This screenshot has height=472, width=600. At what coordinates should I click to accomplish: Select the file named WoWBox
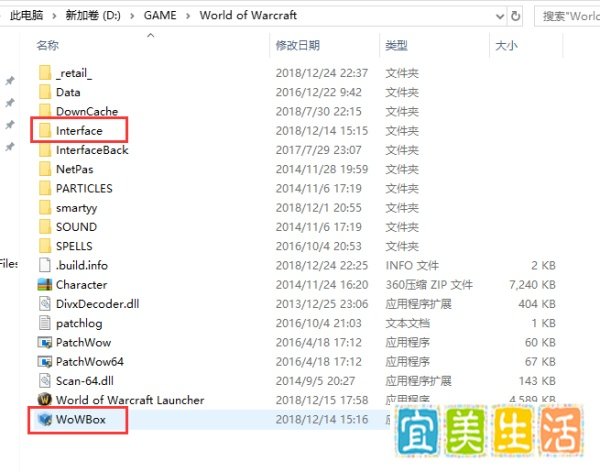80,419
